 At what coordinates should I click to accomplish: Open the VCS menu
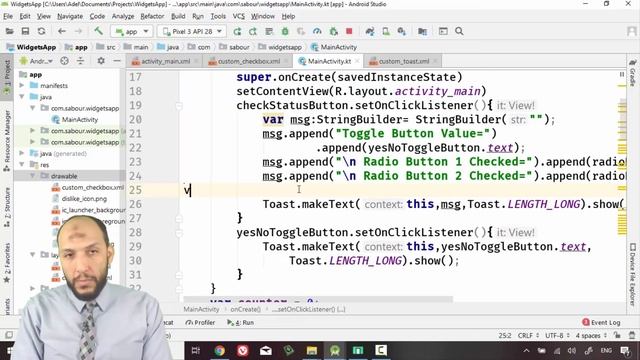tap(238, 16)
